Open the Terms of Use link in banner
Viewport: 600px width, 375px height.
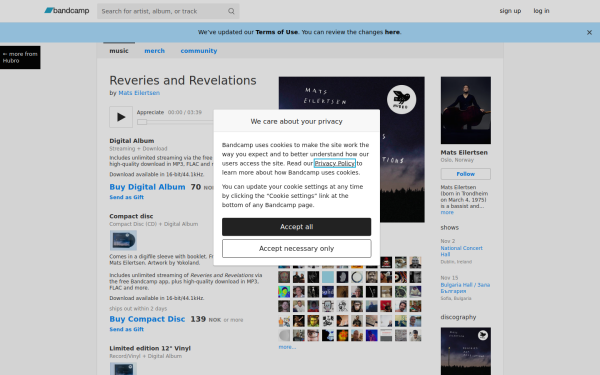pos(277,32)
